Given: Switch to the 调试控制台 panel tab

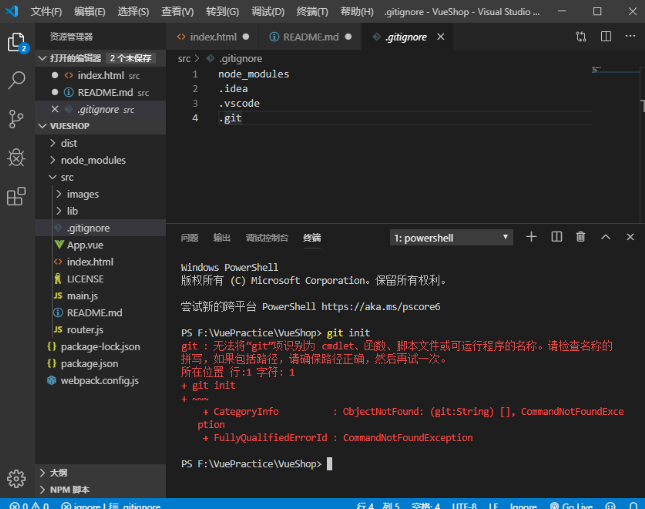Looking at the screenshot, I should click(x=267, y=238).
